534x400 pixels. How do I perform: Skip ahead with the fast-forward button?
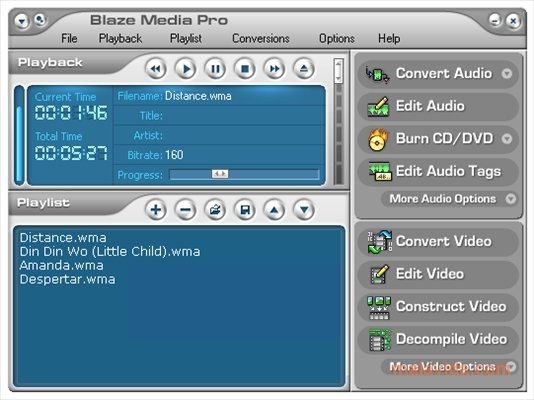274,69
